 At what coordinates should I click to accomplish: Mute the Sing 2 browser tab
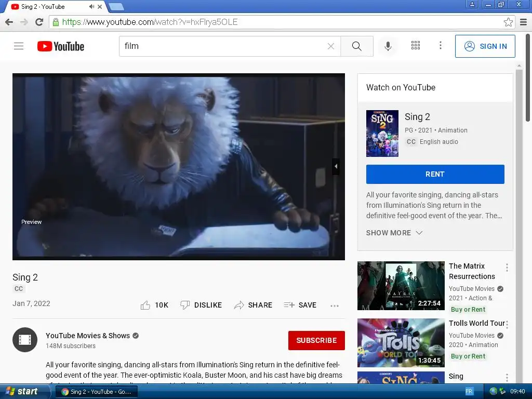tap(91, 6)
